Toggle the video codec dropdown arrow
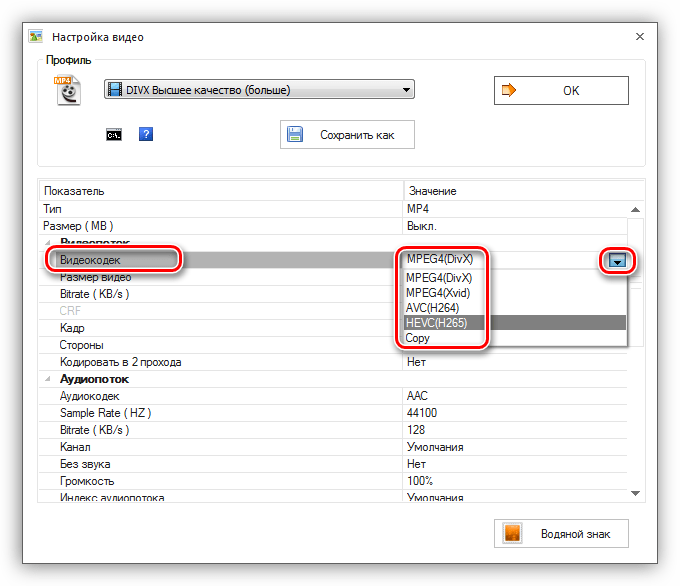Screen dimensions: 680x586 click(x=617, y=260)
